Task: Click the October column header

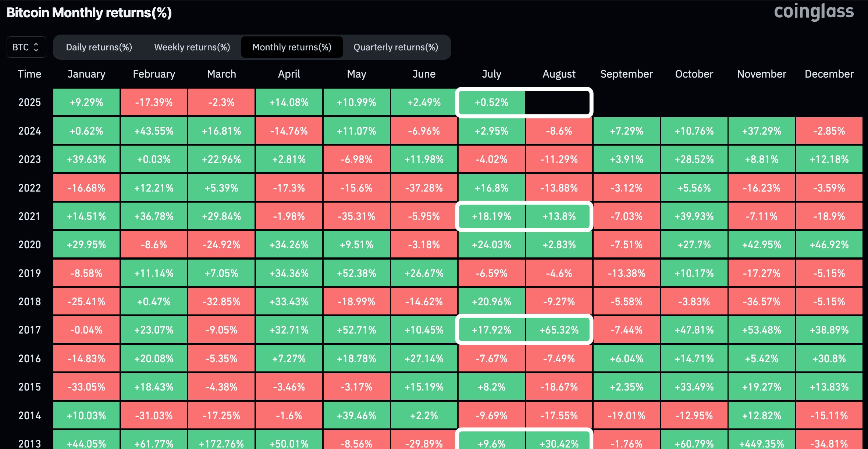Action: click(x=694, y=74)
